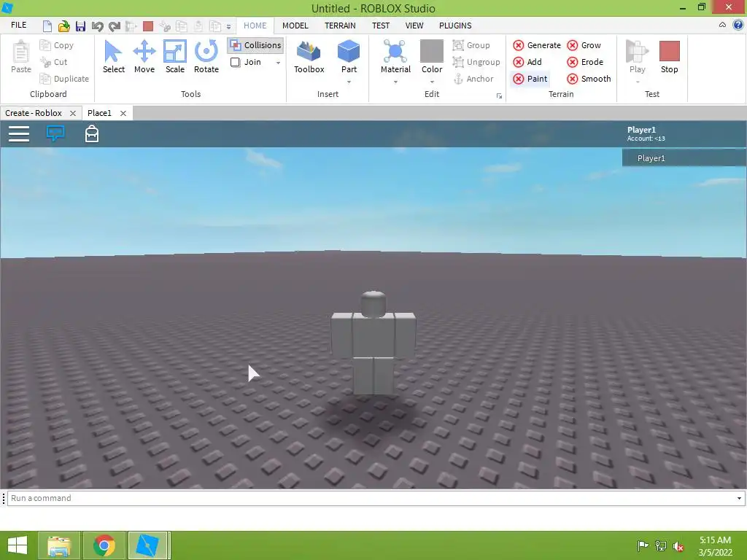Screen dimensions: 747x560
Task: Select the Add terrain tool
Action: [527, 62]
